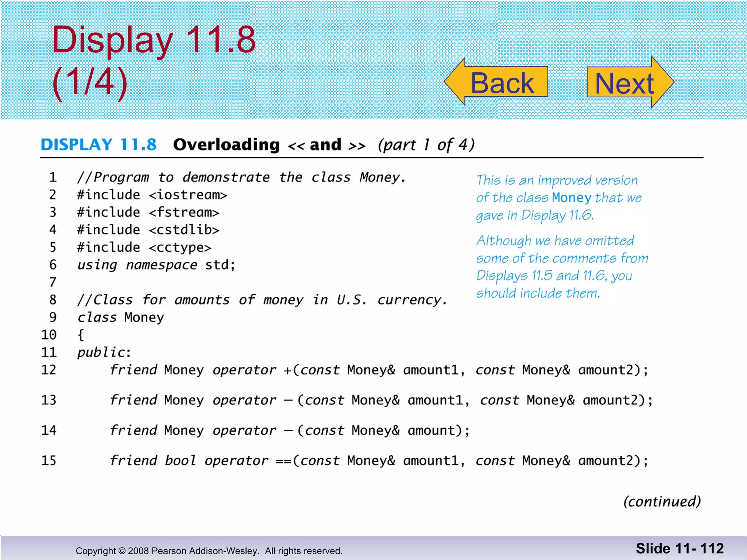Select line 12 'friend Money operator +' declaration

pyautogui.click(x=379, y=370)
